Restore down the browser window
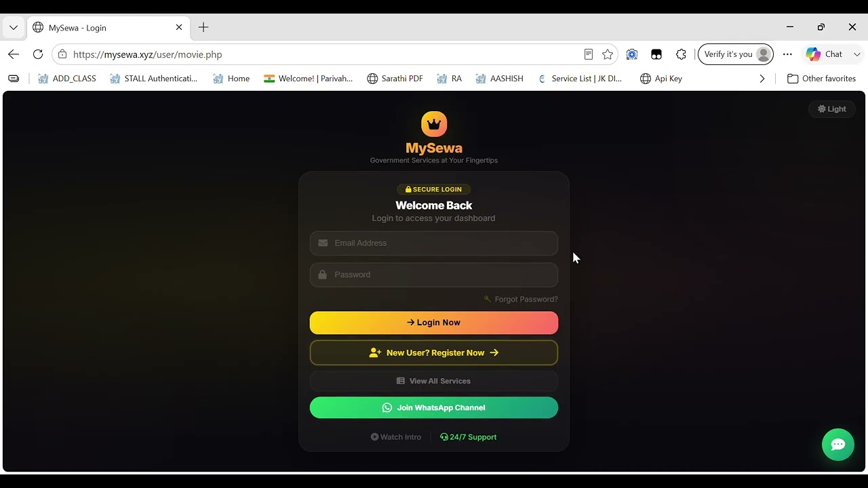 click(821, 27)
